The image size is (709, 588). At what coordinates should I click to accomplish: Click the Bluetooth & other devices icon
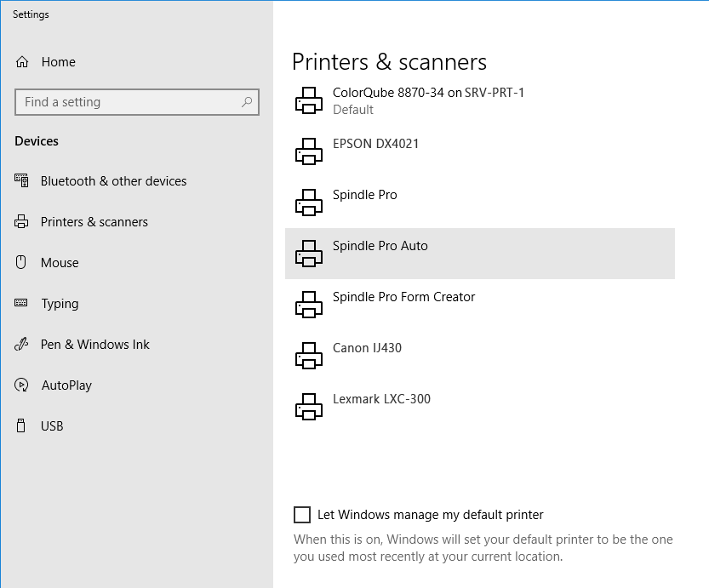click(x=21, y=180)
